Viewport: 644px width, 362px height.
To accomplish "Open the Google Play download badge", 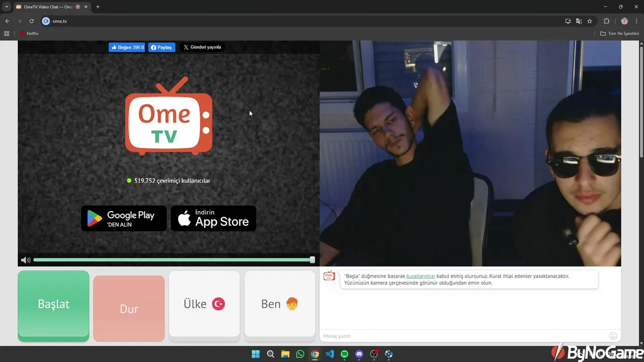I will pyautogui.click(x=124, y=218).
